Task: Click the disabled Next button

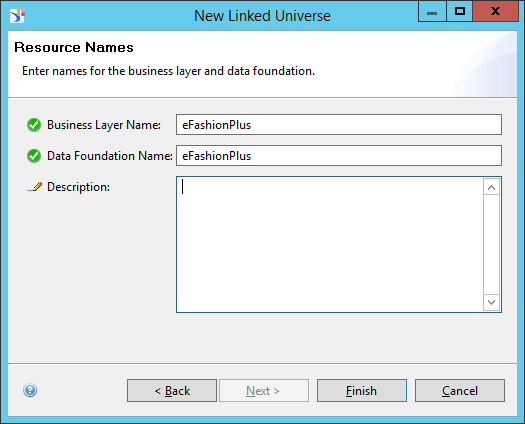Action: pos(264,391)
